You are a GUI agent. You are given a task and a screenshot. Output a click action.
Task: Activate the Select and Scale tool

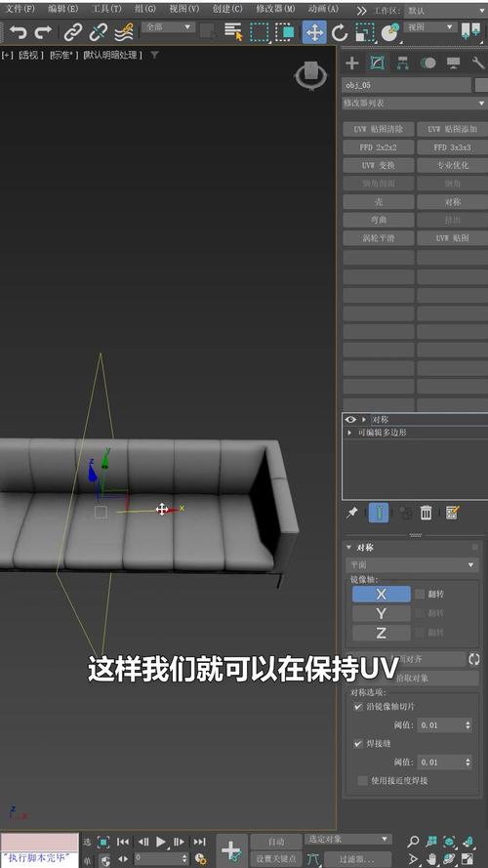pos(365,33)
